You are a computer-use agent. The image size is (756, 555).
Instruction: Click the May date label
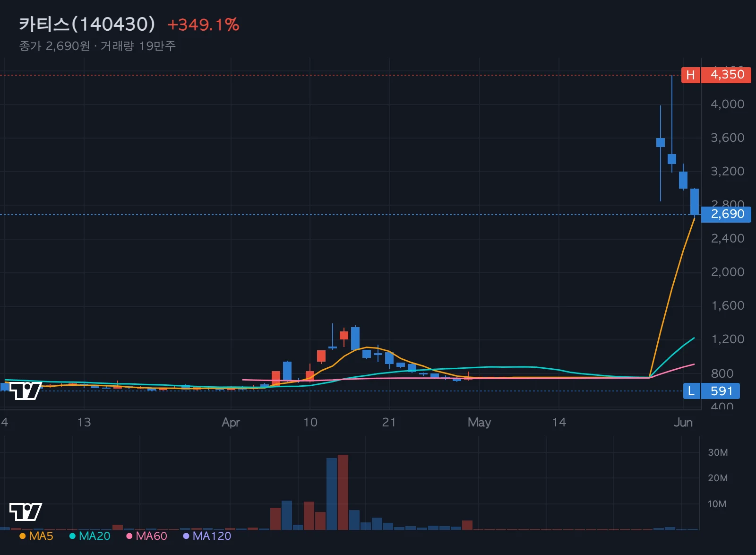click(479, 422)
